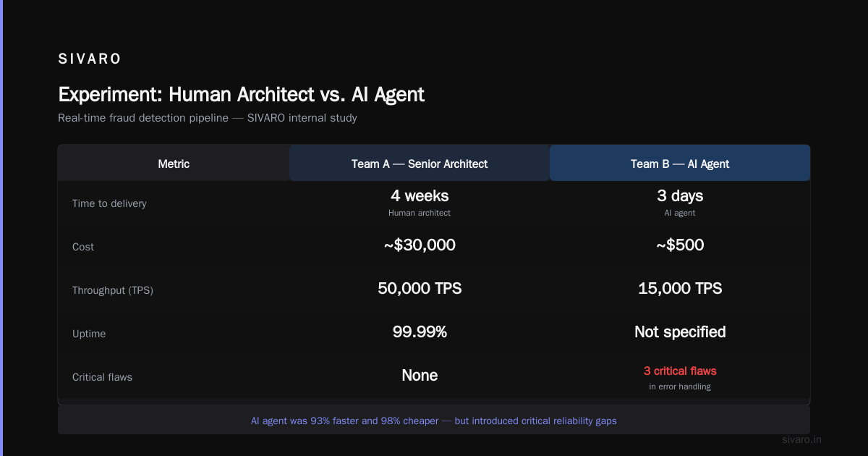
Task: Select the Team A — Senior Architect header
Action: tap(420, 164)
